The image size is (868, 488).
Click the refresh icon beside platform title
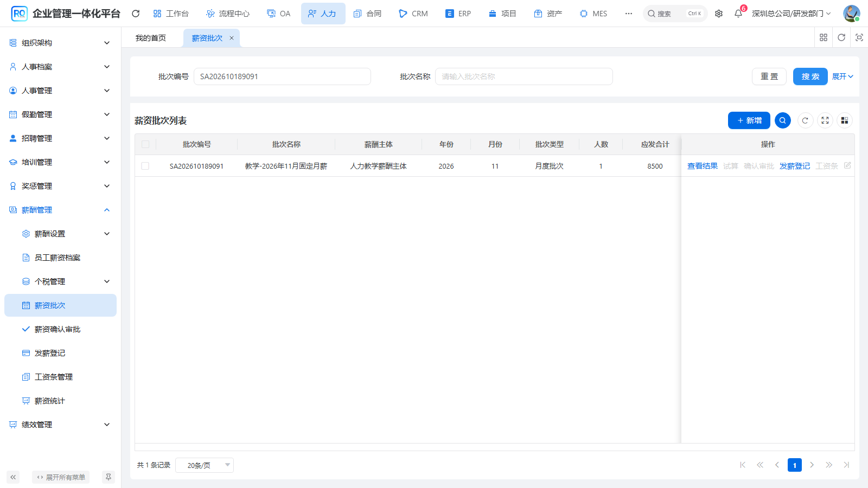point(136,14)
